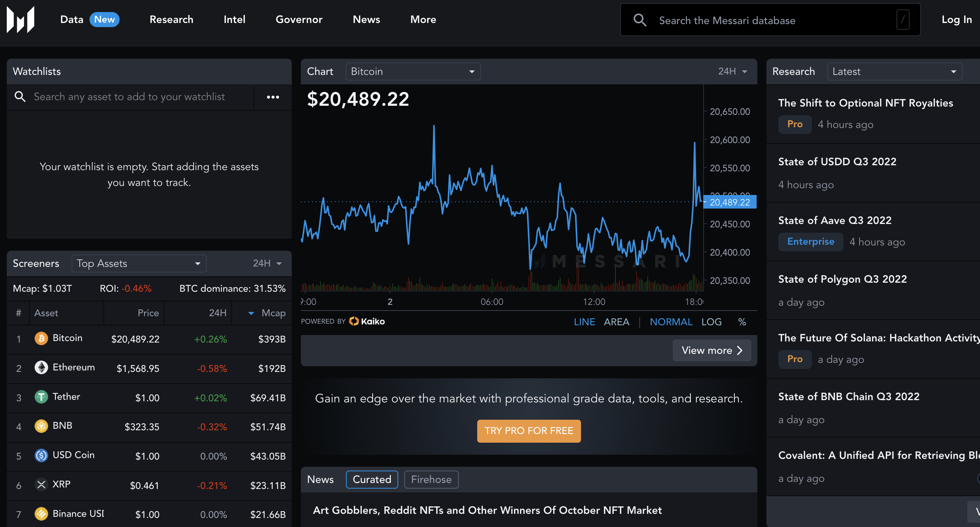Click the search magnifier in the watchlist panel

click(x=20, y=97)
